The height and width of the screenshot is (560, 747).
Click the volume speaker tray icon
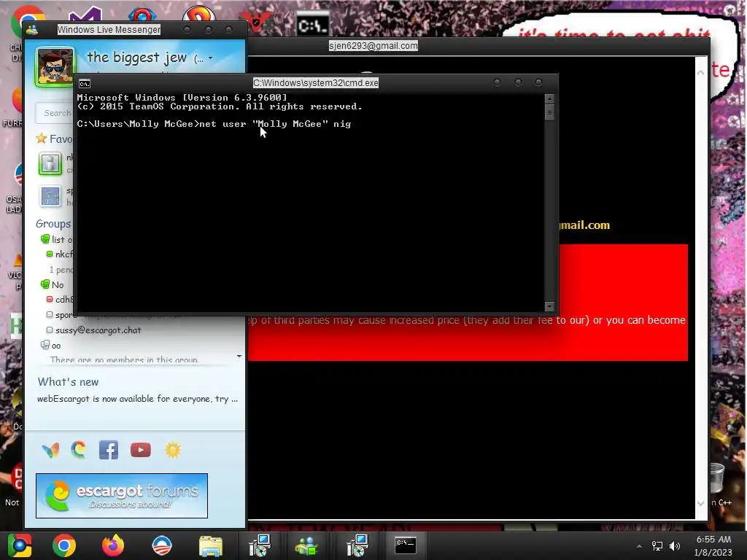tap(675, 546)
